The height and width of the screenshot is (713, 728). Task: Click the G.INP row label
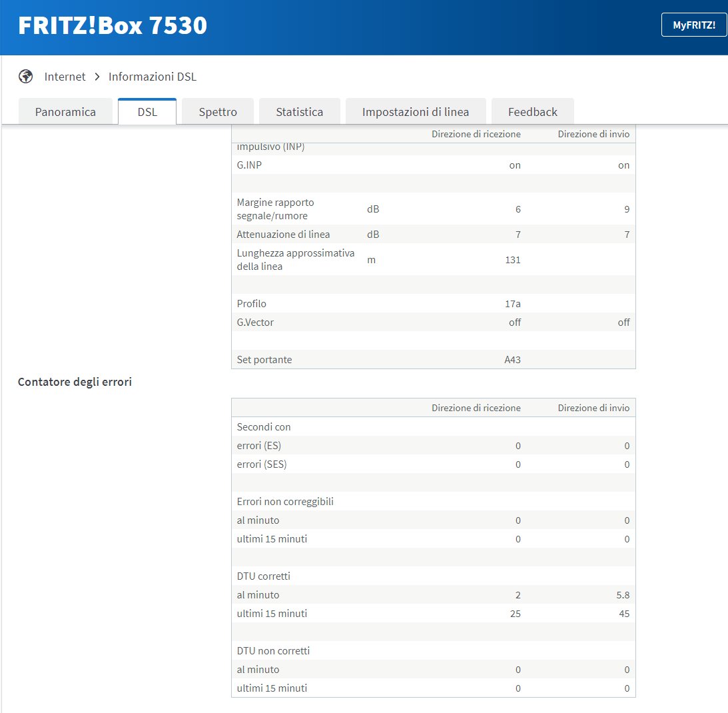(249, 165)
